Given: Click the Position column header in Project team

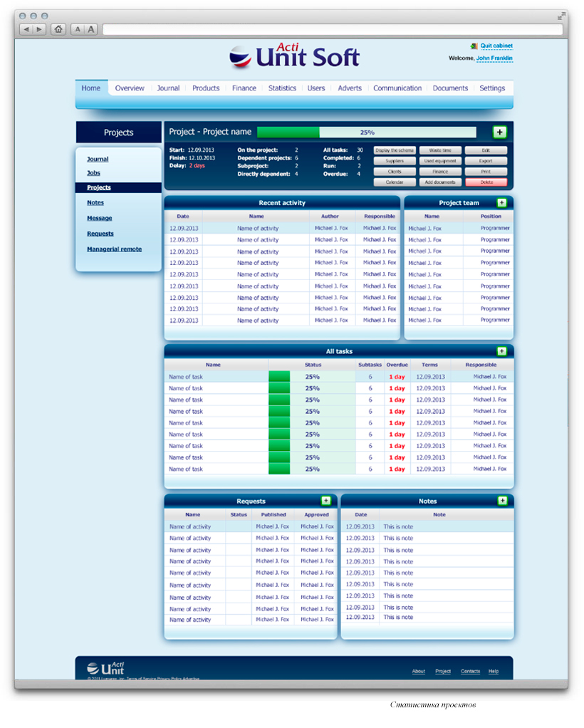Looking at the screenshot, I should click(x=491, y=217).
